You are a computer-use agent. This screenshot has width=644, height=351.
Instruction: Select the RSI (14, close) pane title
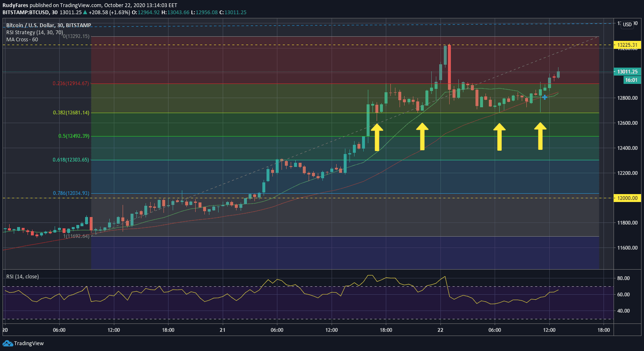point(23,277)
